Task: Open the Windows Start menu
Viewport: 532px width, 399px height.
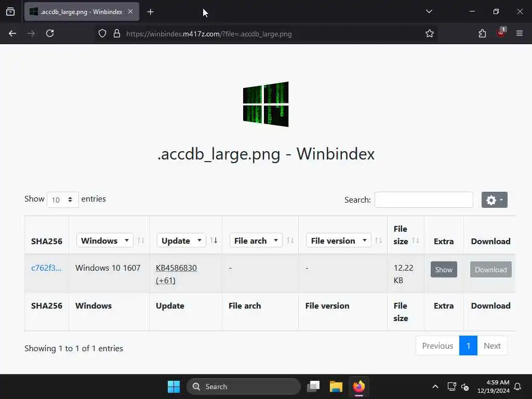Action: point(174,387)
